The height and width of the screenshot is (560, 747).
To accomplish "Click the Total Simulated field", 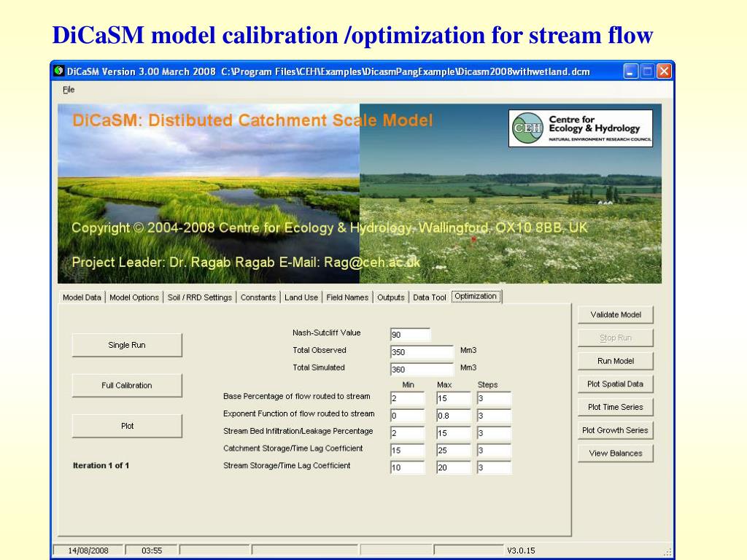I will [x=422, y=370].
